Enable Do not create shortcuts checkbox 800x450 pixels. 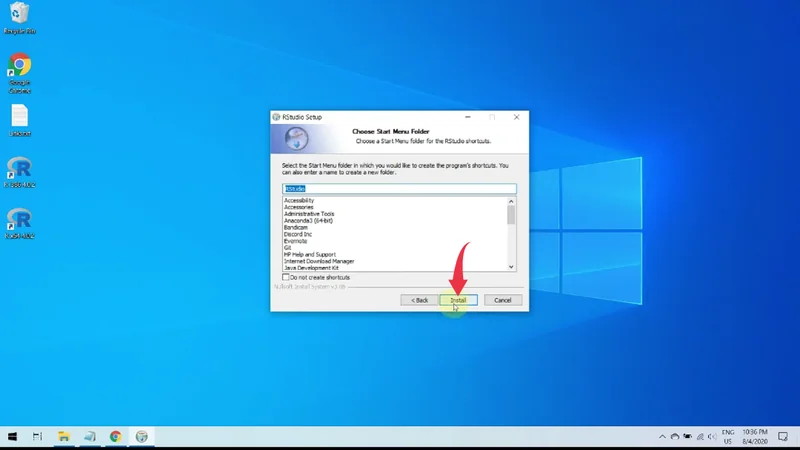pos(286,277)
